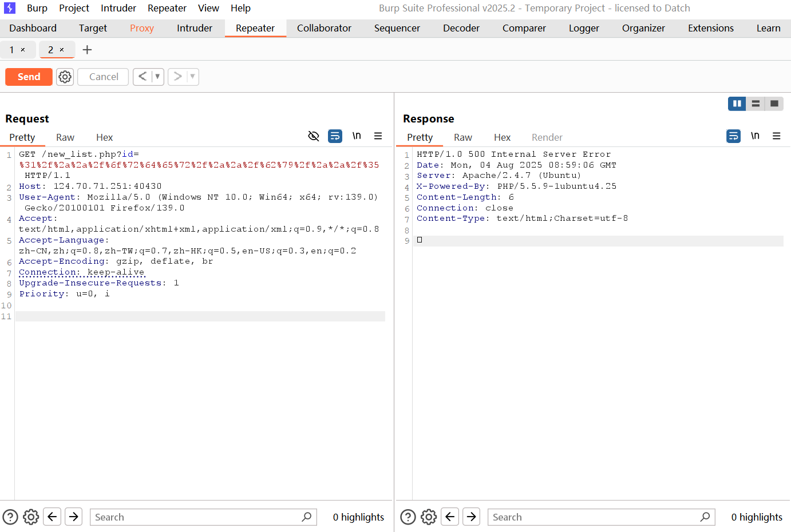
Task: Next search match arrow under Response
Action: tap(472, 517)
